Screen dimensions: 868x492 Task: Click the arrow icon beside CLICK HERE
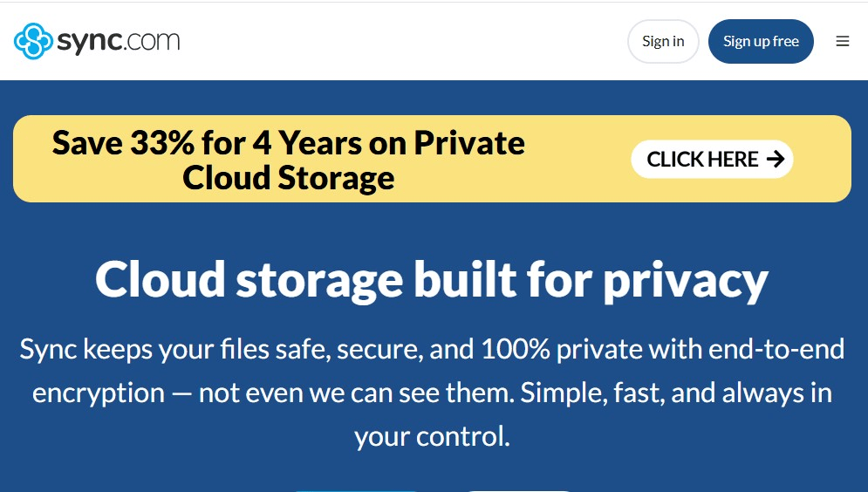[x=776, y=160]
